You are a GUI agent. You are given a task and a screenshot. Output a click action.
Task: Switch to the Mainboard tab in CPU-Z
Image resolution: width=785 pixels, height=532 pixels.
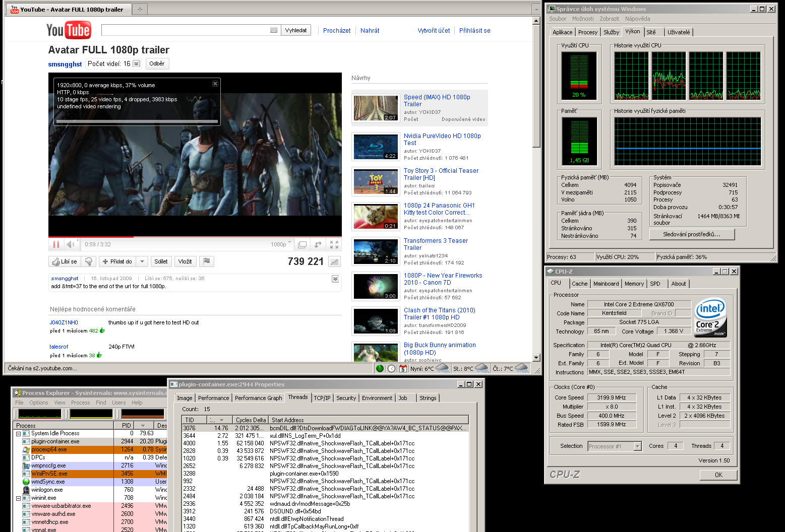(x=606, y=284)
